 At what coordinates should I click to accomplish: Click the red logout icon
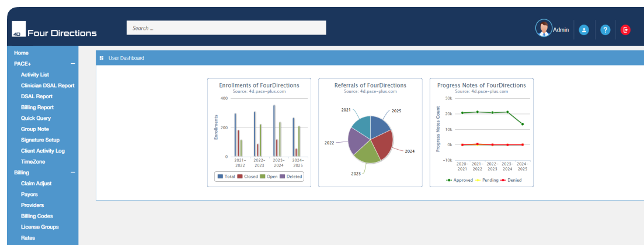pyautogui.click(x=625, y=30)
